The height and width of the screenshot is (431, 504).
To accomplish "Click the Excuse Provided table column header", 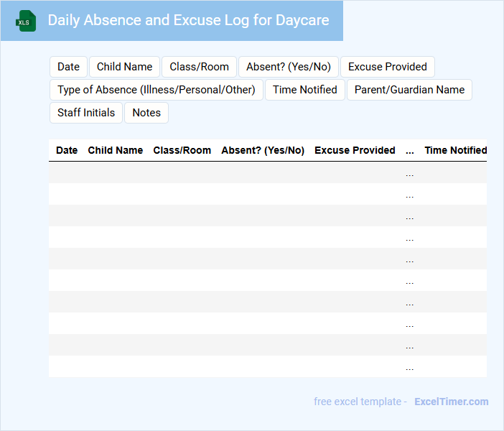I will (x=355, y=150).
